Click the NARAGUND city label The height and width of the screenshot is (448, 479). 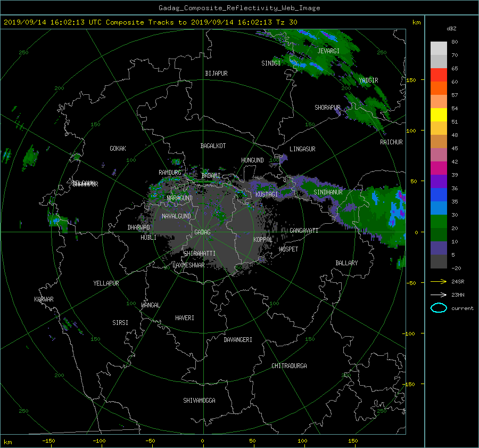180,198
